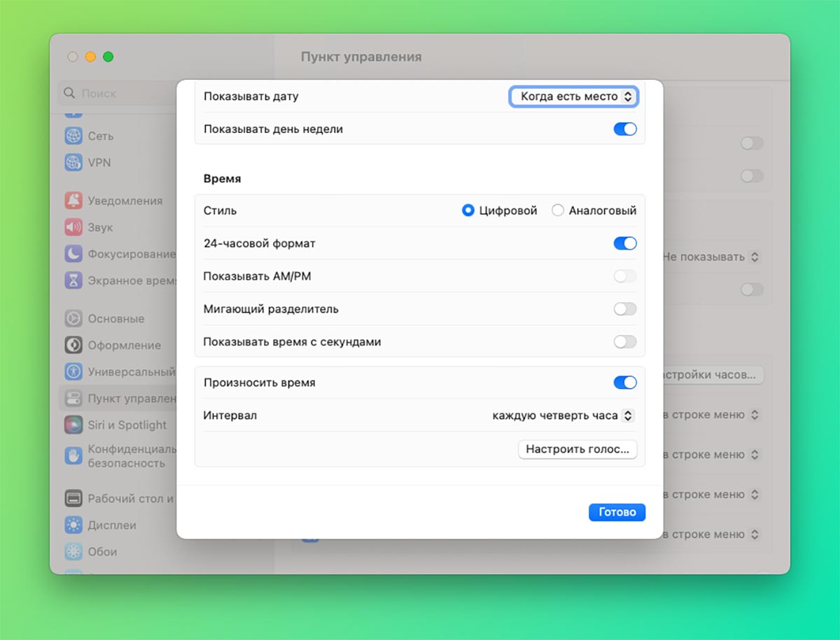Click the green zoom window button
This screenshot has height=640, width=840.
point(108,57)
